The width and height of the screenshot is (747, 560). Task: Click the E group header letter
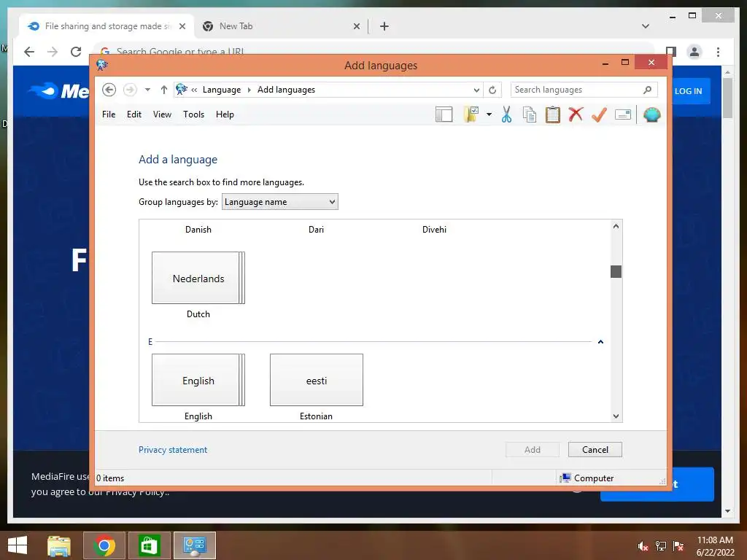150,342
